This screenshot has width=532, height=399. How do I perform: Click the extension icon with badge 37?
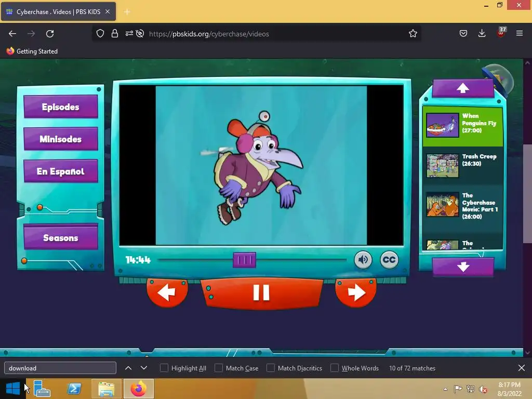point(501,33)
